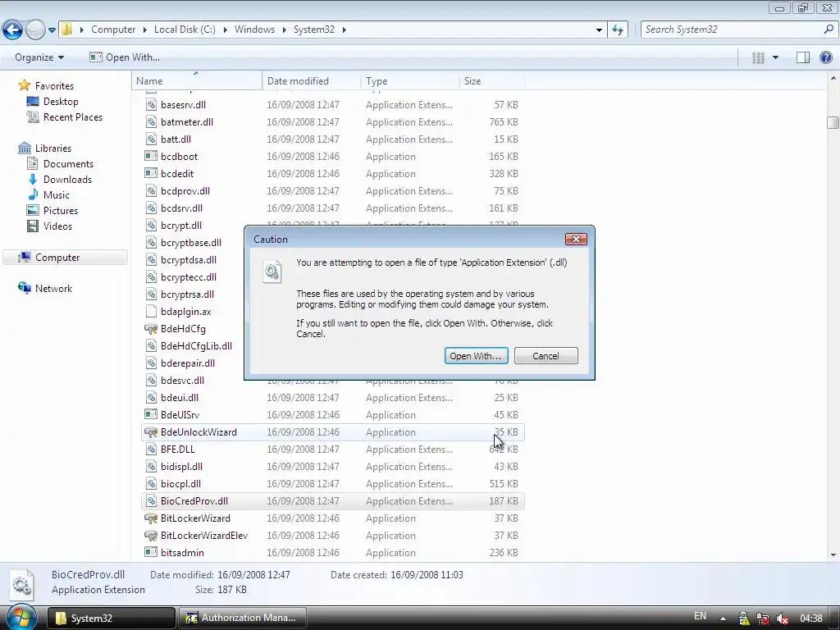Click Windows in the breadcrumb path

[x=254, y=30]
